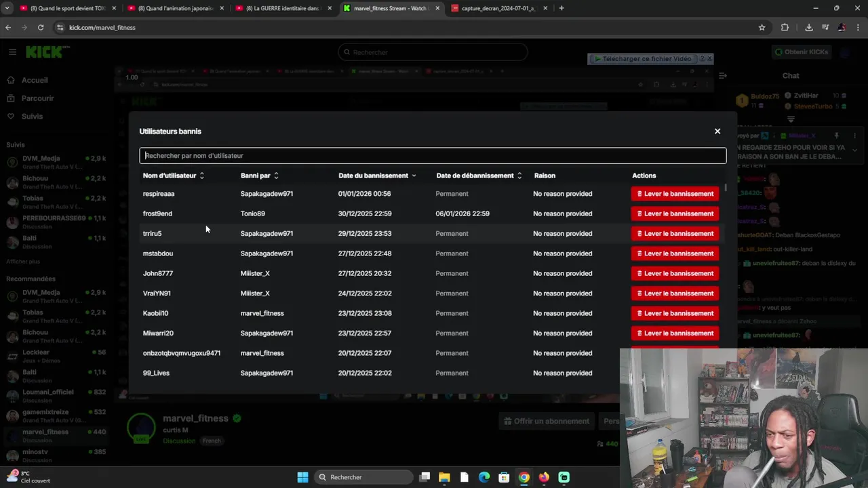Lift ban for user frost9end
The width and height of the screenshot is (868, 488).
(675, 213)
